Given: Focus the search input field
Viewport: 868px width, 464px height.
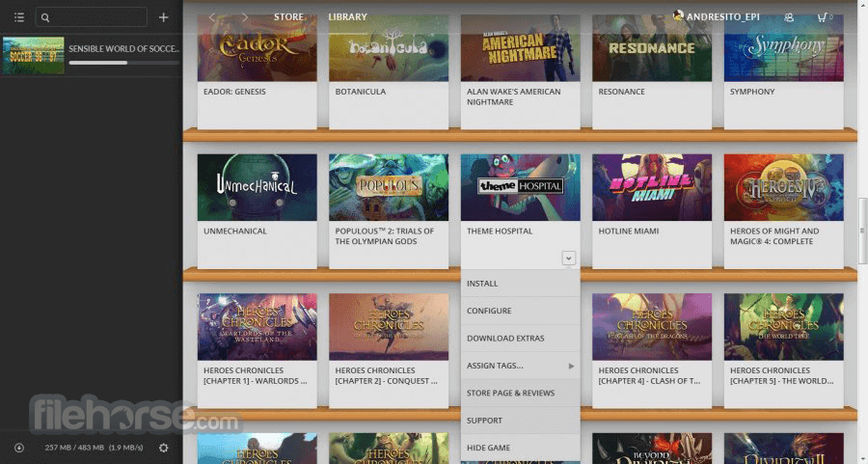Looking at the screenshot, I should click(92, 17).
